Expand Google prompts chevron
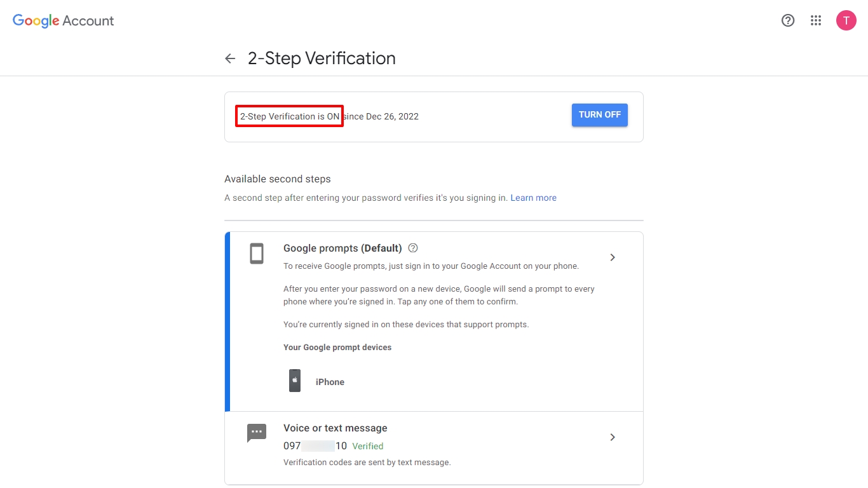 (613, 257)
